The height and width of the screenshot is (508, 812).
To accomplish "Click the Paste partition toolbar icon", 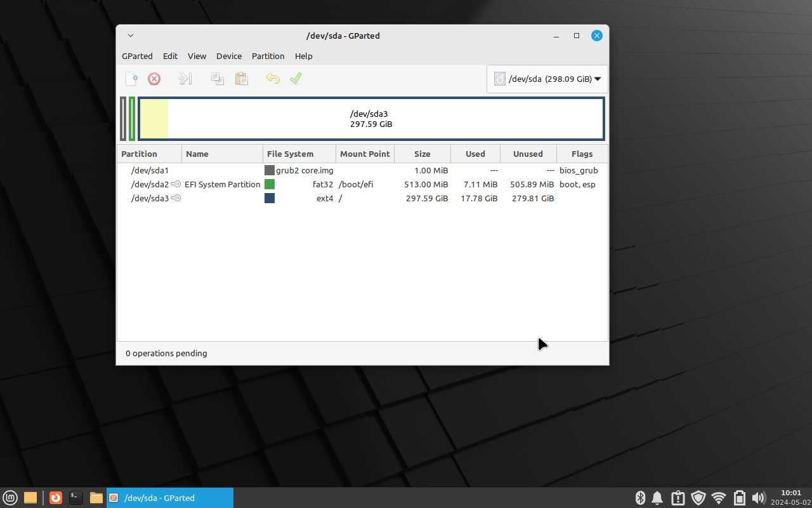I will [x=241, y=79].
